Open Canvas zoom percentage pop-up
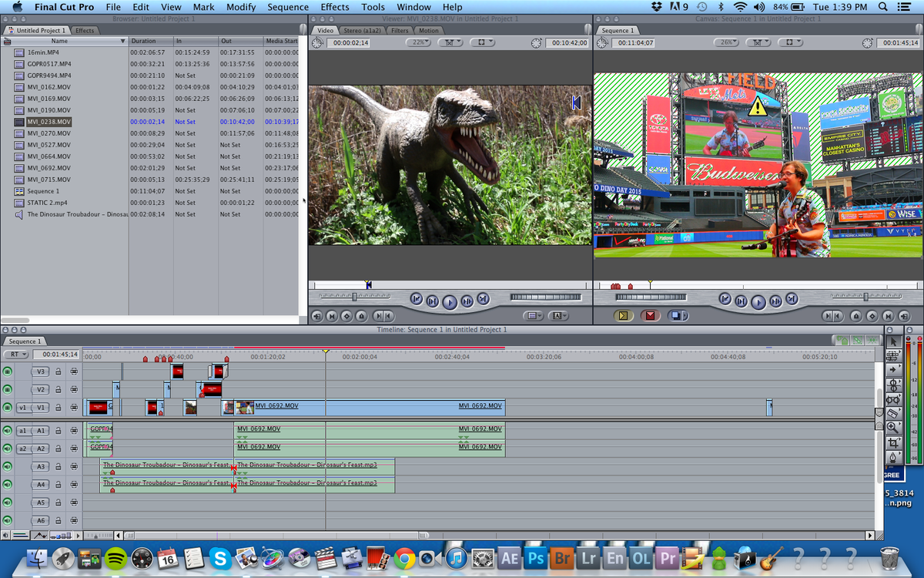The height and width of the screenshot is (578, 924). click(x=726, y=42)
